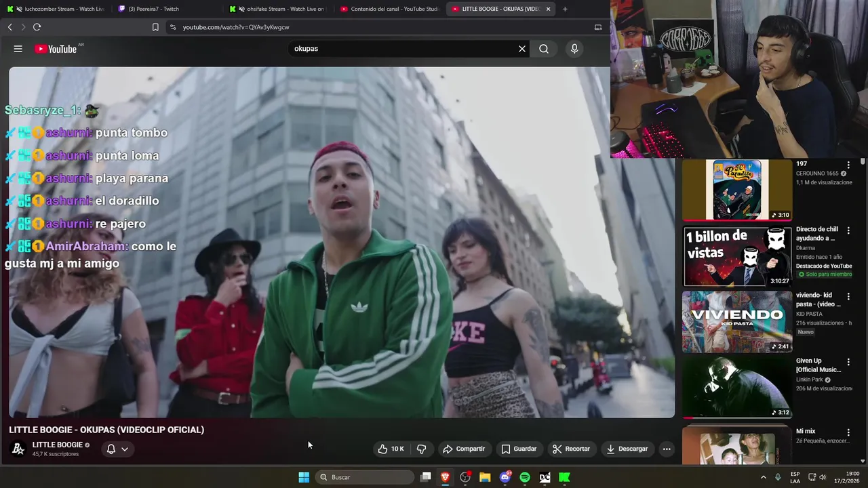Save the video with Guardar
Image resolution: width=868 pixels, height=488 pixels.
[x=519, y=449]
